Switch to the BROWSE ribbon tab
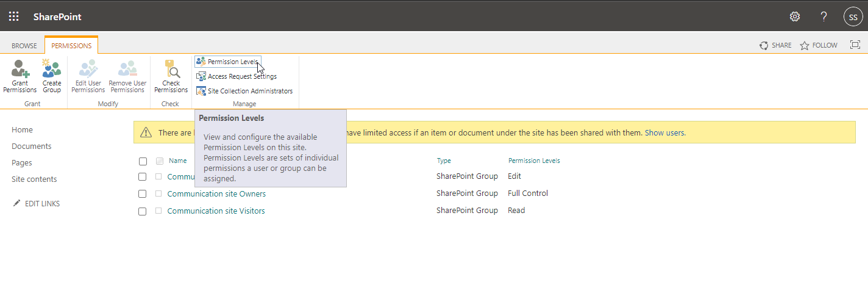This screenshot has height=282, width=868. pos(24,46)
